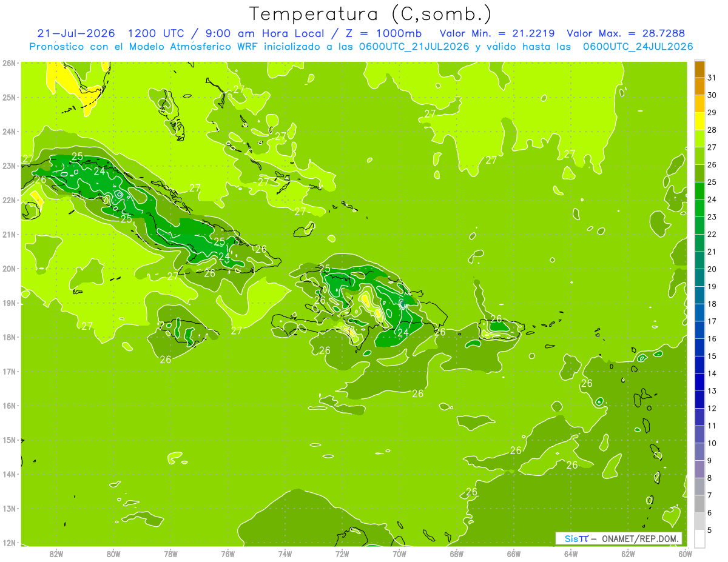The width and height of the screenshot is (728, 562).
Task: Click the '82W' longitude axis label
Action: tap(56, 554)
